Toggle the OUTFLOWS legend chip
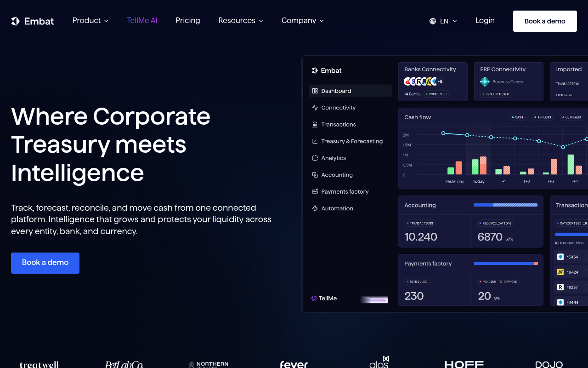The width and height of the screenshot is (588, 368). pyautogui.click(x=571, y=117)
